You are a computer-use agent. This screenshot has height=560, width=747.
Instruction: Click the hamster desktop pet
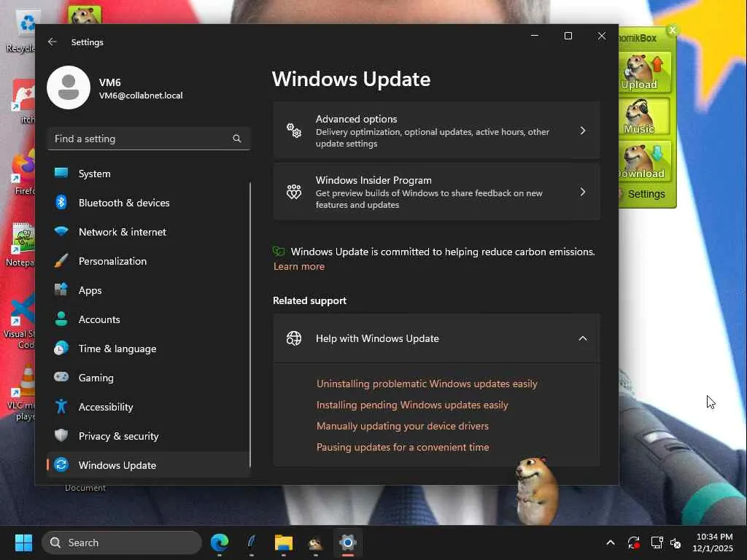point(536,491)
